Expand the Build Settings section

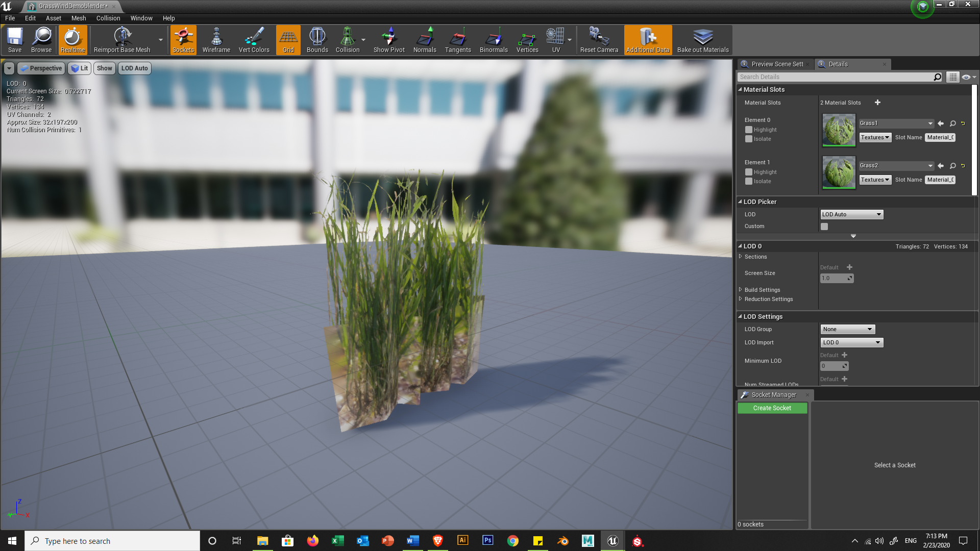pos(762,290)
